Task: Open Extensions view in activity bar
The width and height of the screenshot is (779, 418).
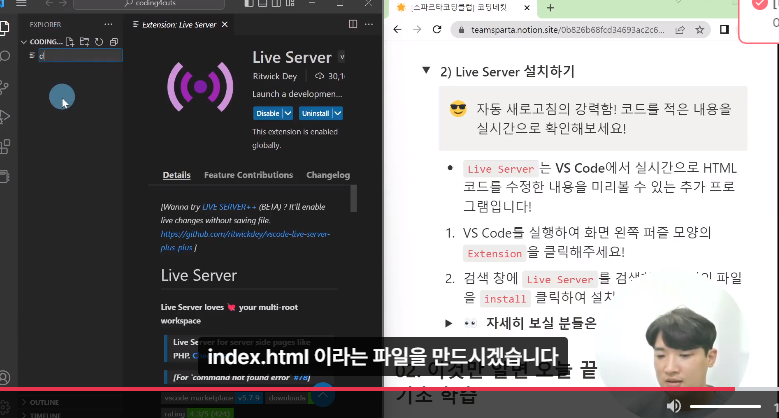Action: pyautogui.click(x=4, y=147)
